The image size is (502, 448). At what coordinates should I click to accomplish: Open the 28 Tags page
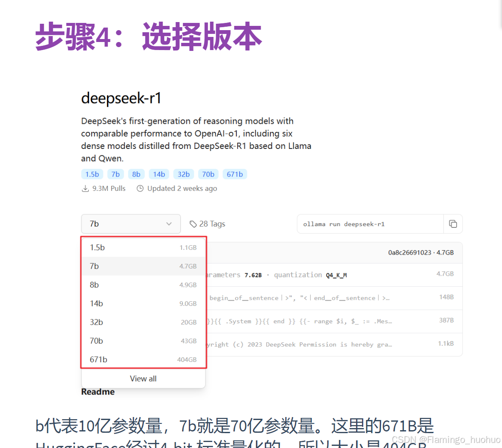tap(212, 224)
